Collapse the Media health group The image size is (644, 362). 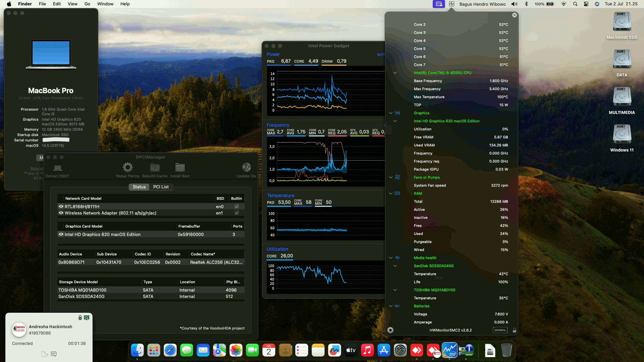coord(391,258)
